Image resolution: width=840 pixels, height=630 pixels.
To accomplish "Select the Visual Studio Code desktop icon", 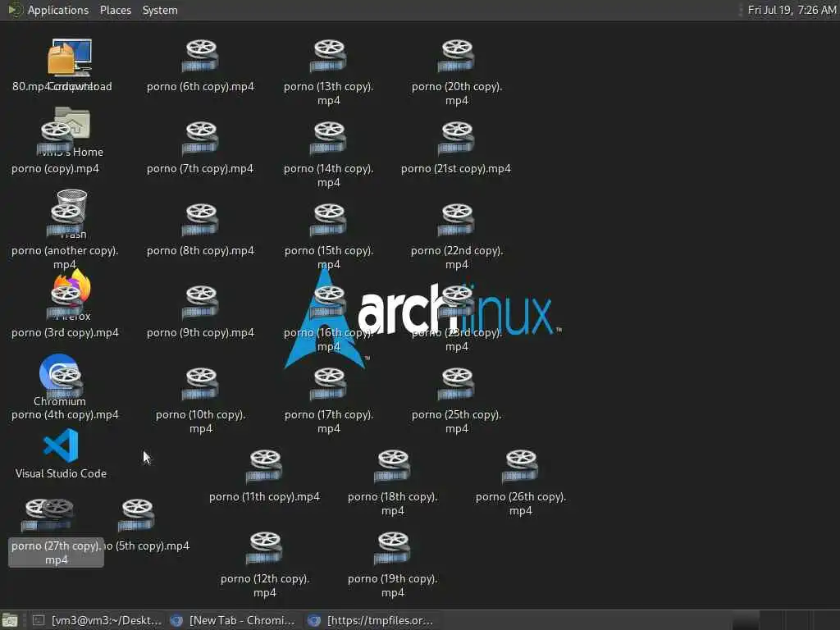I will point(61,445).
